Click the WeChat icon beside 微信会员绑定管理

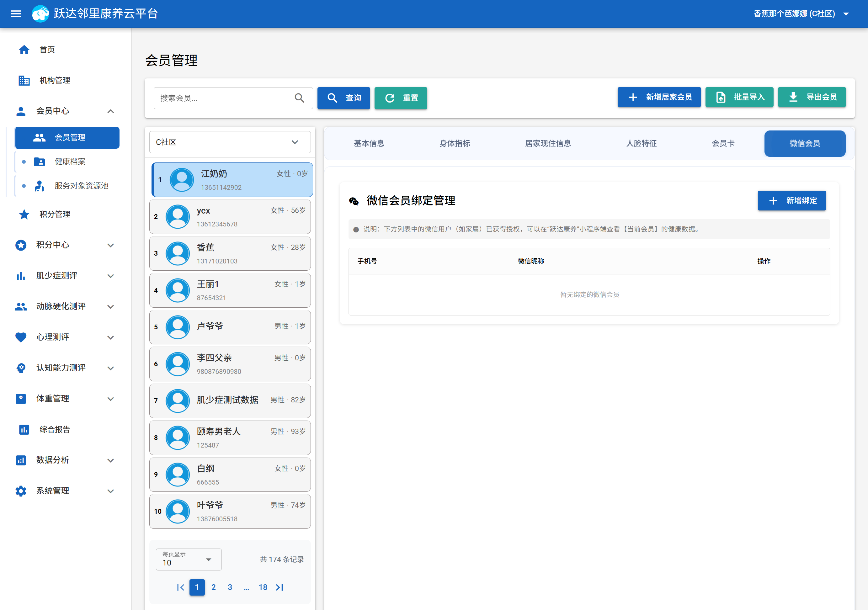(354, 201)
